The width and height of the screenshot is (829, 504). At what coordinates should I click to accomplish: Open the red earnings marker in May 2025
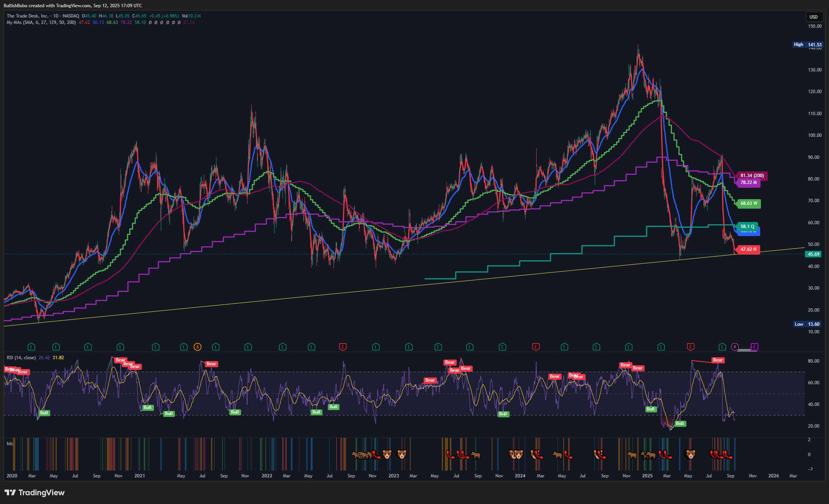691,347
